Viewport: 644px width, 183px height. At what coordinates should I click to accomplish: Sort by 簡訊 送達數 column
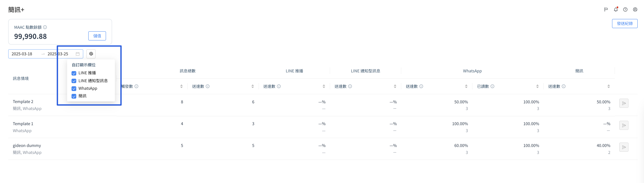click(x=609, y=86)
